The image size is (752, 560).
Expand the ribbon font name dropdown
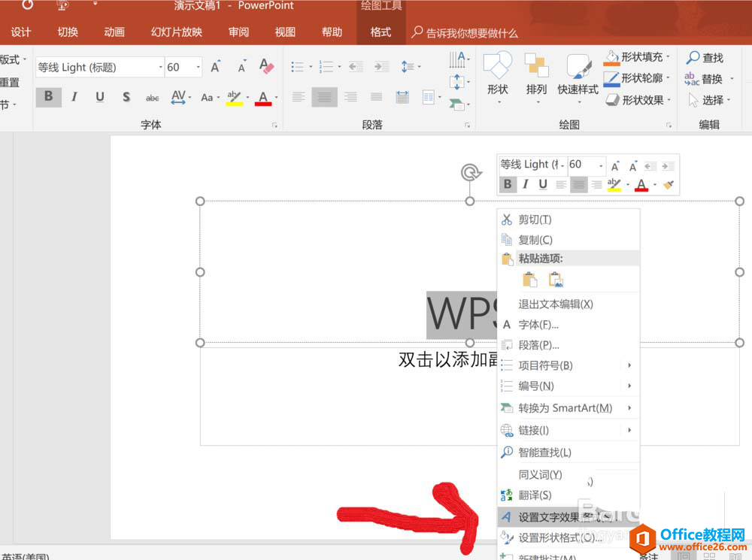[x=160, y=67]
